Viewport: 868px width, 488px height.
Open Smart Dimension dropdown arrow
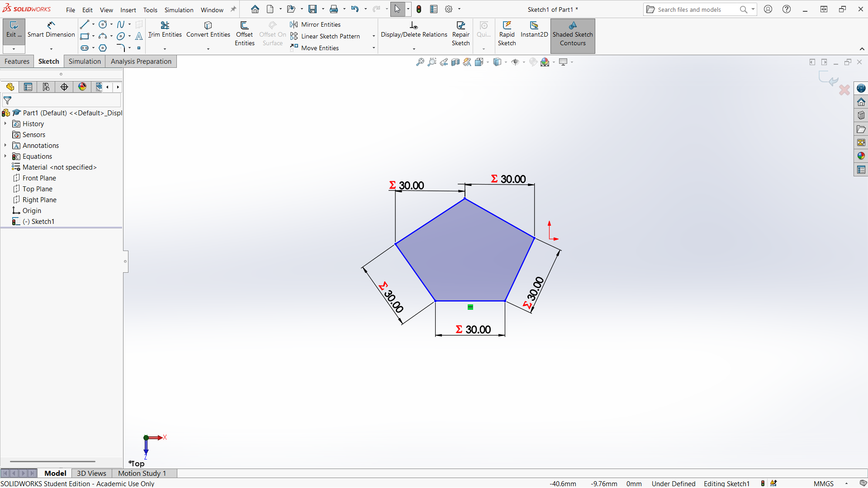point(51,49)
